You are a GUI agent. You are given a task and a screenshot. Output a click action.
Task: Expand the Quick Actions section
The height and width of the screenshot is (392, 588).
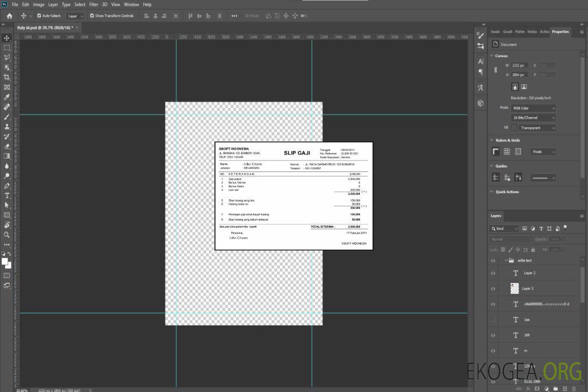click(492, 192)
